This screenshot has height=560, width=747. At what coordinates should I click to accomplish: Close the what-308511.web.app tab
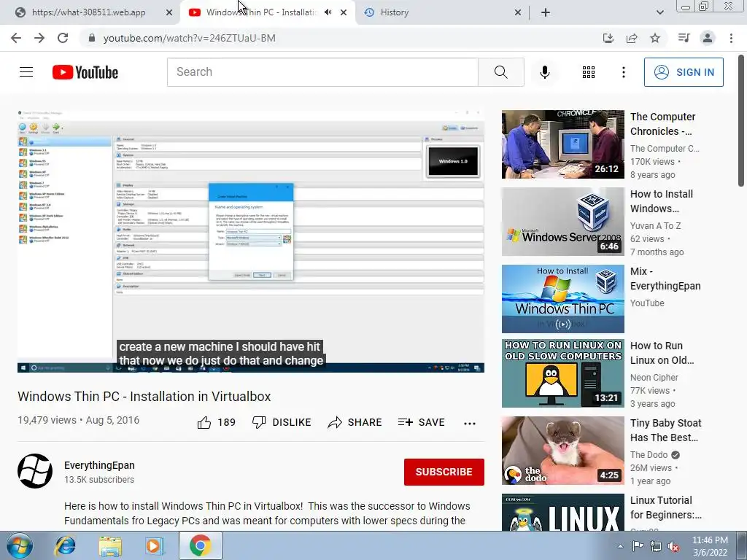click(169, 12)
